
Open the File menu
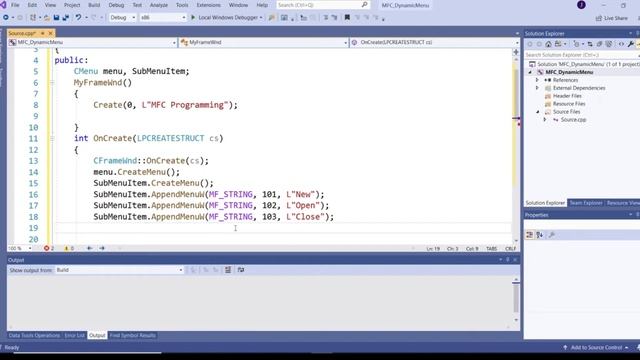(x=15, y=5)
